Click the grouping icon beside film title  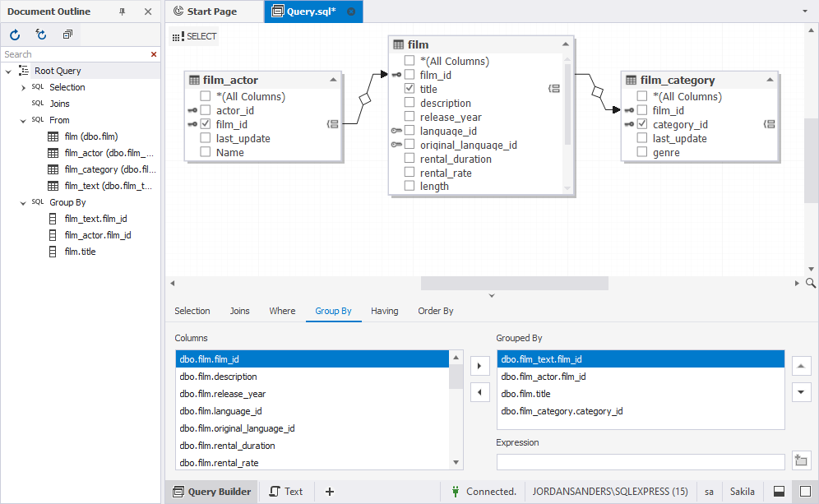pos(554,89)
